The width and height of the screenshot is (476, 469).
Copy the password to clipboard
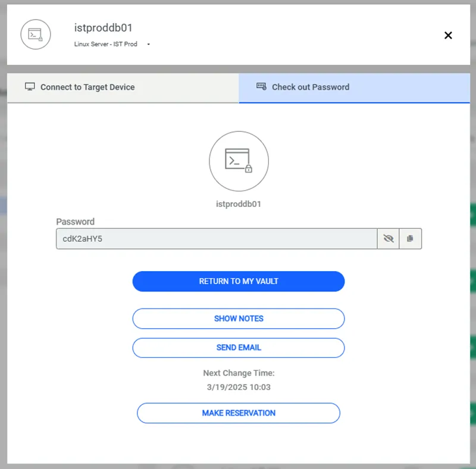(410, 239)
